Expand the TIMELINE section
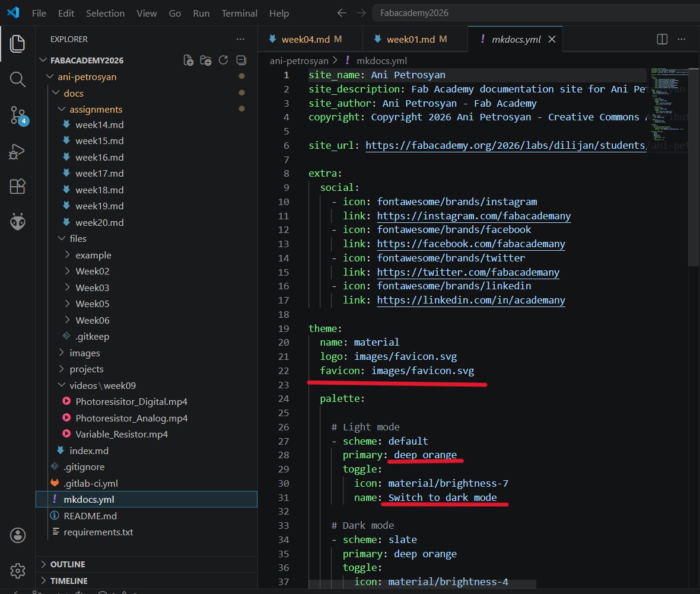 click(69, 581)
